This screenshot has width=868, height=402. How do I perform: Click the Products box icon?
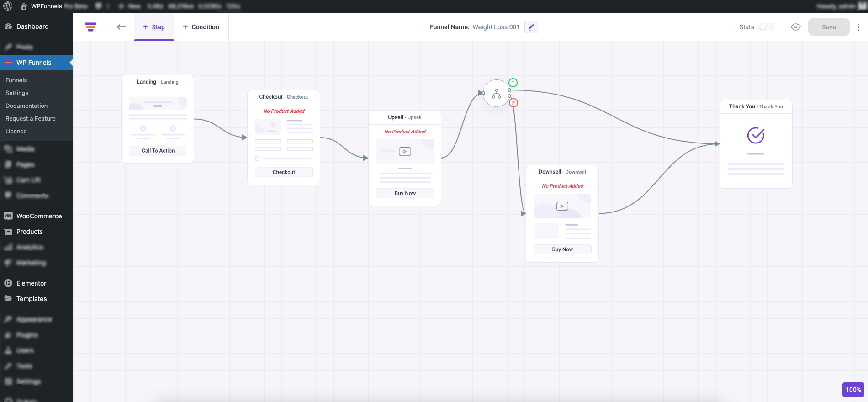point(8,232)
